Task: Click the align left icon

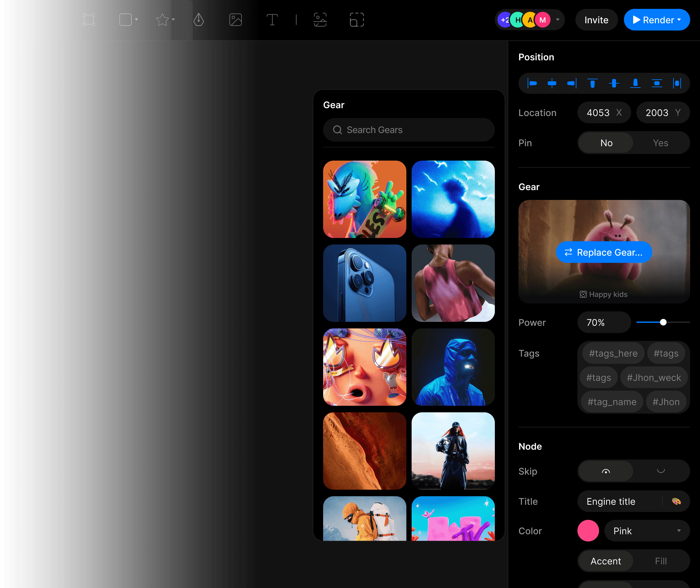Action: (532, 83)
